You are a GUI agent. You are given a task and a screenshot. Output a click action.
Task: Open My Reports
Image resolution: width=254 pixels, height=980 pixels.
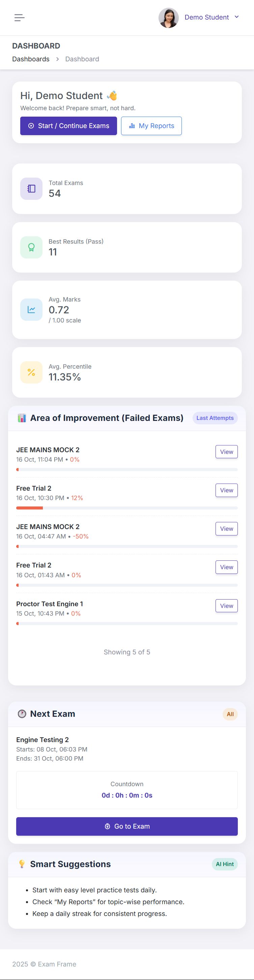pyautogui.click(x=151, y=126)
